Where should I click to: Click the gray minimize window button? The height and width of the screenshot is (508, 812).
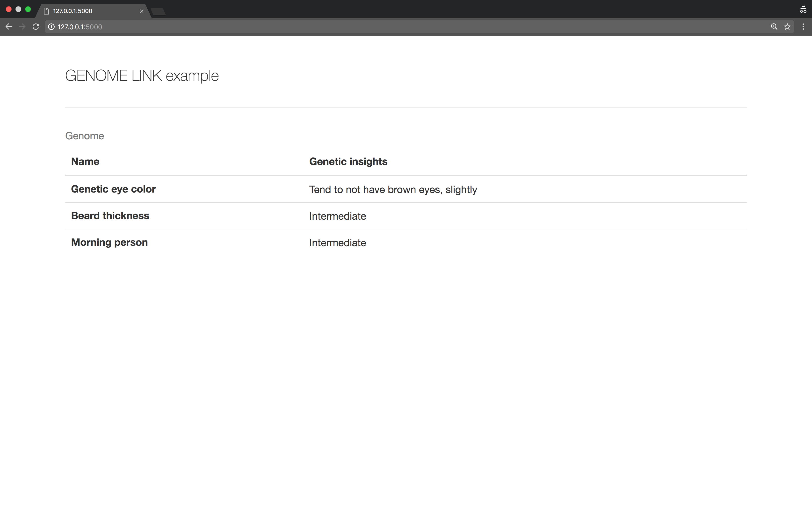point(18,9)
